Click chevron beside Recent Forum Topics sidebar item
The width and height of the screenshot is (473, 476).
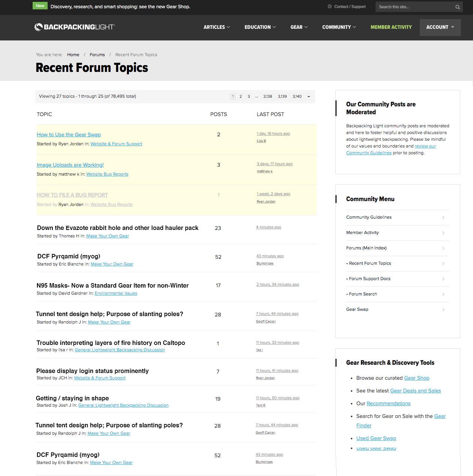(443, 264)
